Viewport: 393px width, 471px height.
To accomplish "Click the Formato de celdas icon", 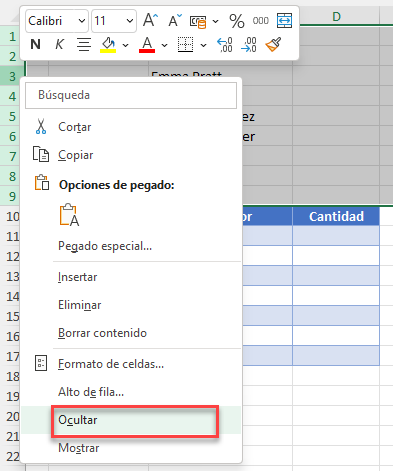I will pyautogui.click(x=41, y=363).
